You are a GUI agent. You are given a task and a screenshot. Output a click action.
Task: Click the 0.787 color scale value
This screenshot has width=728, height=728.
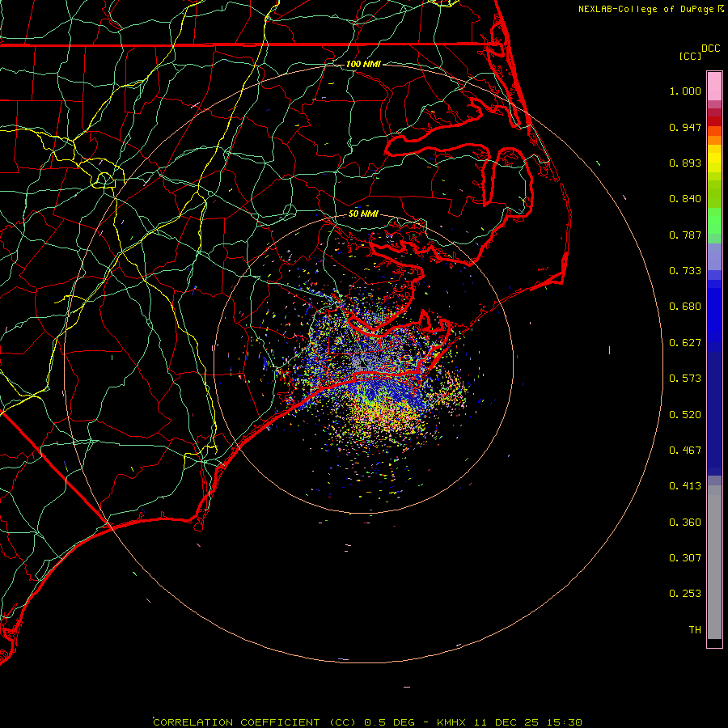pos(685,235)
